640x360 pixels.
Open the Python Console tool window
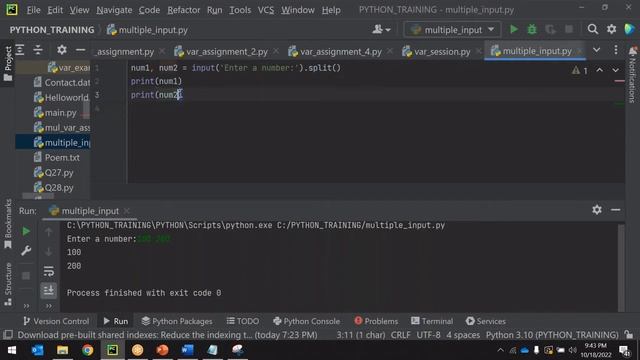306,321
